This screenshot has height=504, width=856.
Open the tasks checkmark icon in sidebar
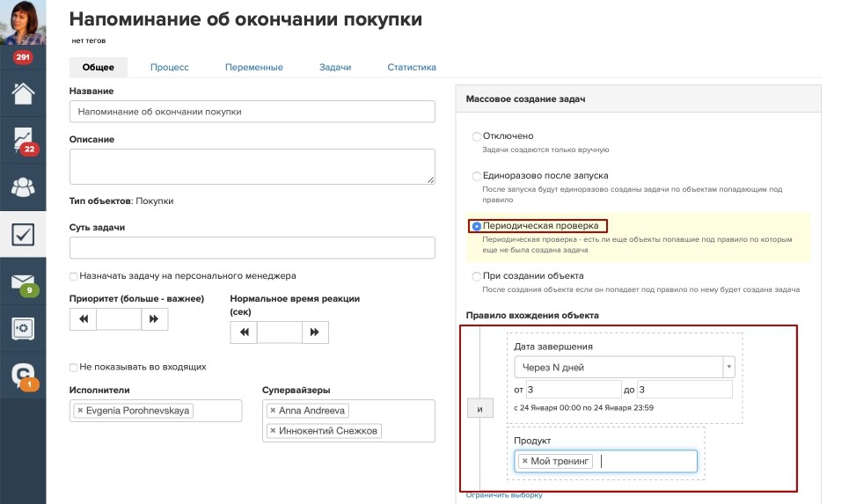23,234
